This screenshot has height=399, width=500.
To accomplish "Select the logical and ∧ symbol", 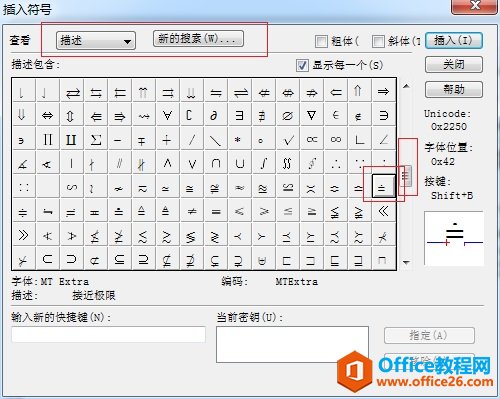I will click(x=168, y=163).
